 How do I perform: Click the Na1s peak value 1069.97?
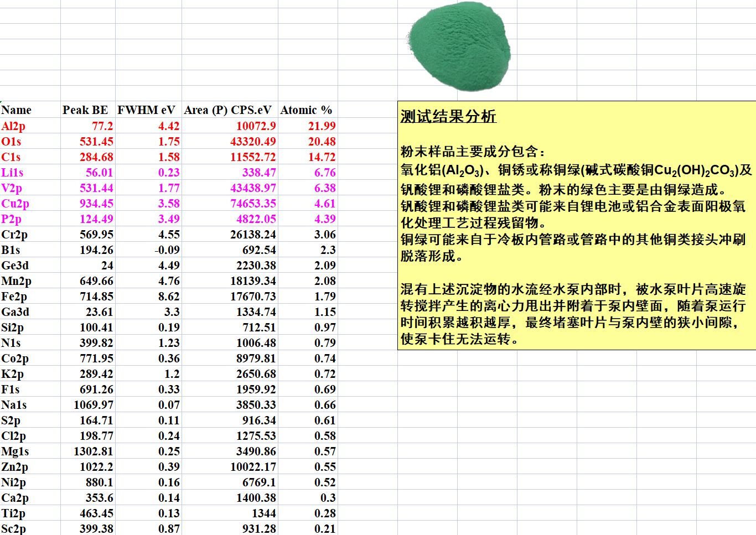[x=94, y=405]
